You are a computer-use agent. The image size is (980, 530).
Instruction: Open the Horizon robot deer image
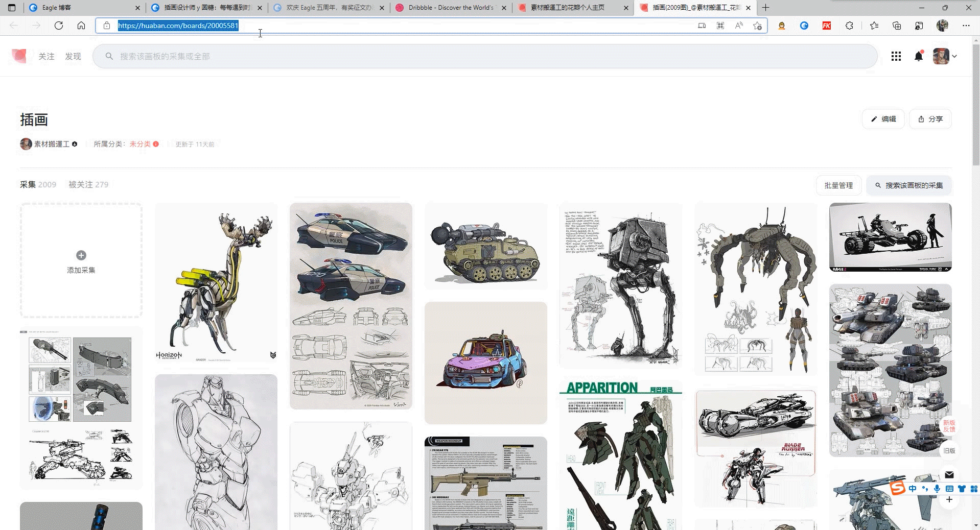click(216, 282)
